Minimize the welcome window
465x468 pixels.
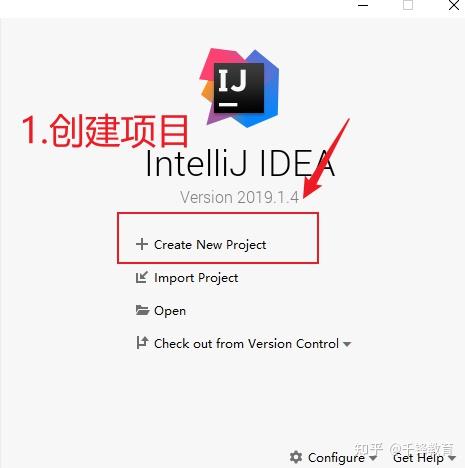(363, 5)
